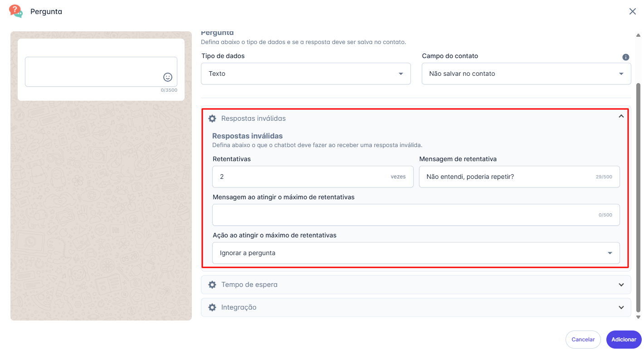Open the emoji picker in message box

[x=168, y=77]
